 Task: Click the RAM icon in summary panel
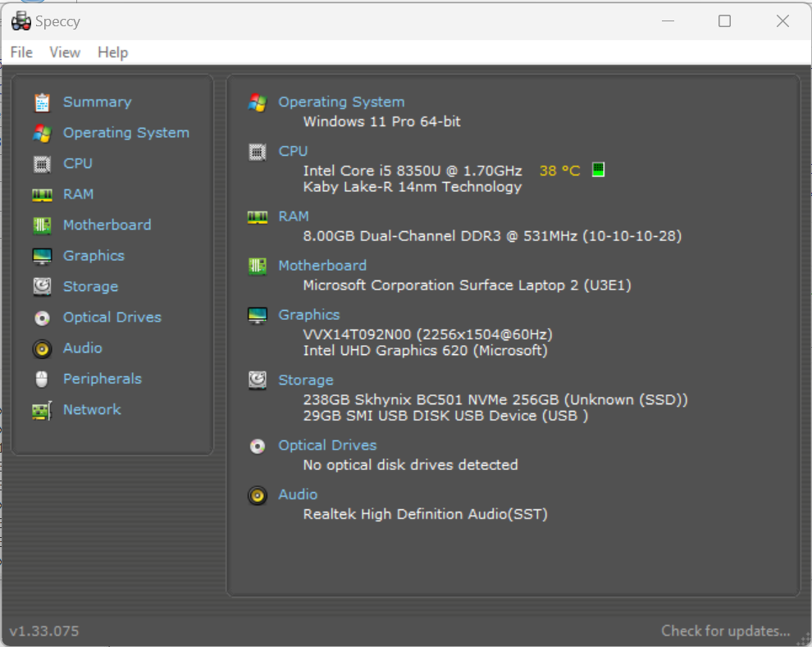(258, 216)
